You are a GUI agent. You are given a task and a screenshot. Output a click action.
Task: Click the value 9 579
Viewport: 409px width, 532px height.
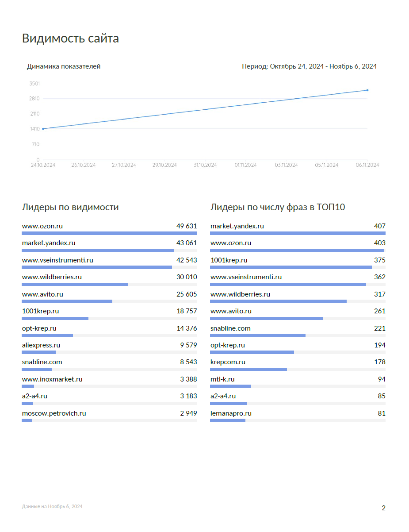[188, 345]
